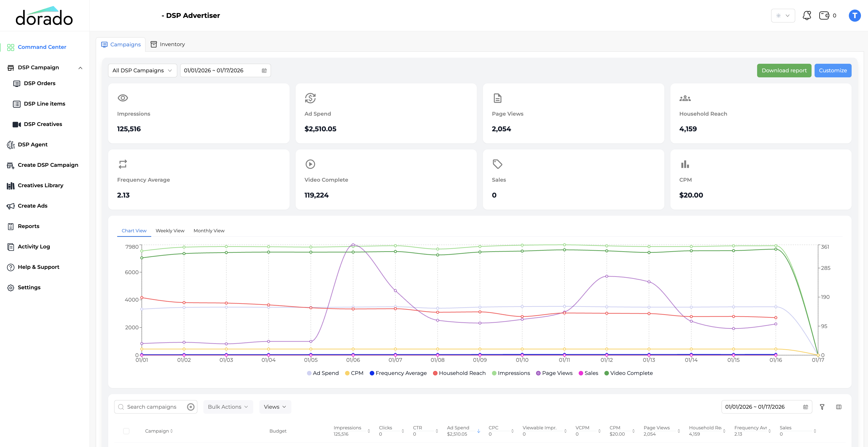Open the wallet balance icon
The width and height of the screenshot is (868, 447).
[x=824, y=15]
